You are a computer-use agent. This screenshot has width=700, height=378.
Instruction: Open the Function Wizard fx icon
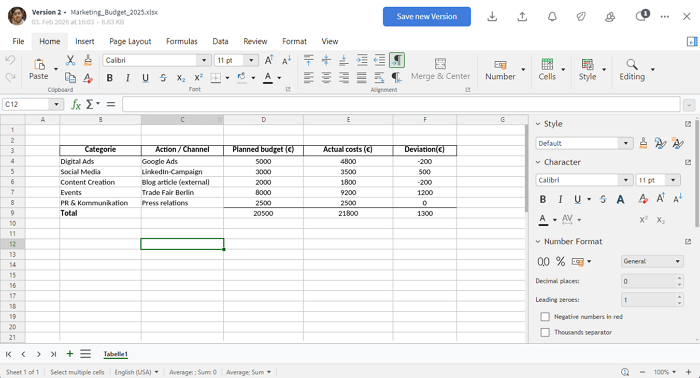pos(76,104)
